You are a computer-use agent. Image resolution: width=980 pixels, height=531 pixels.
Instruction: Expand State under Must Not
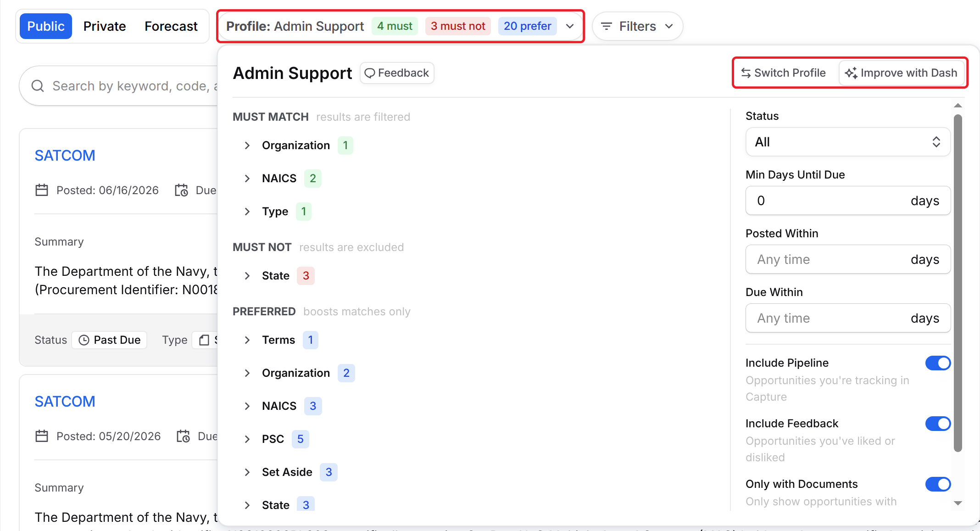tap(247, 276)
